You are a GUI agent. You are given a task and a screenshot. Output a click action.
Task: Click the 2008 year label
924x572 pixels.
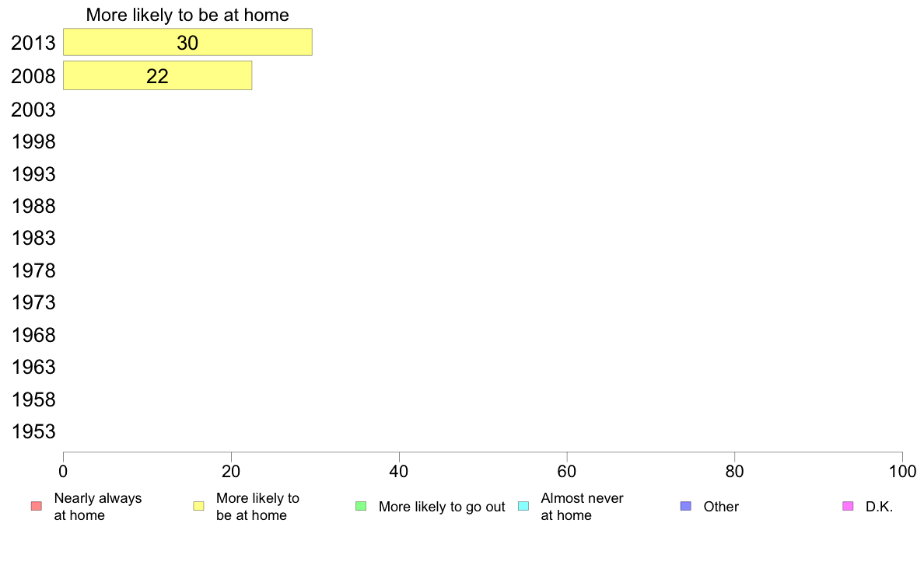[x=33, y=76]
